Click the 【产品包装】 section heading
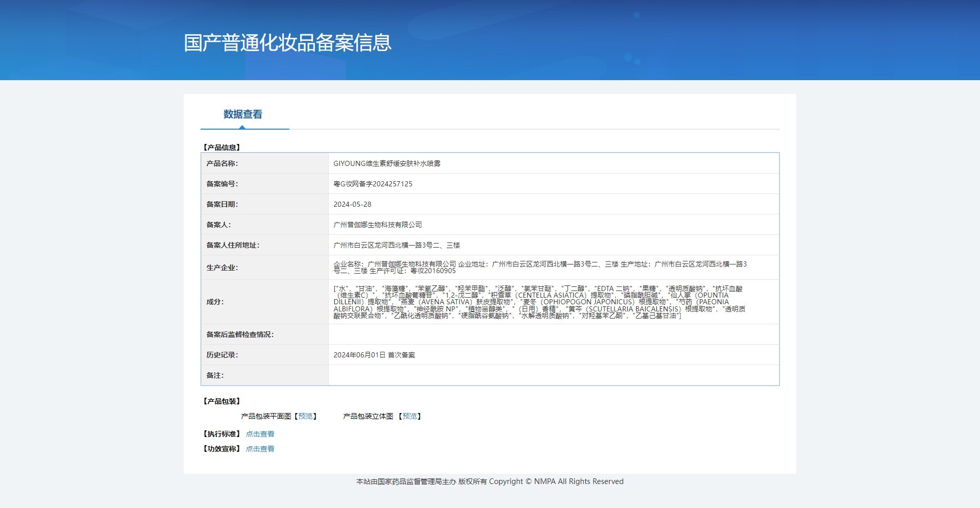The image size is (980, 508). pos(222,401)
